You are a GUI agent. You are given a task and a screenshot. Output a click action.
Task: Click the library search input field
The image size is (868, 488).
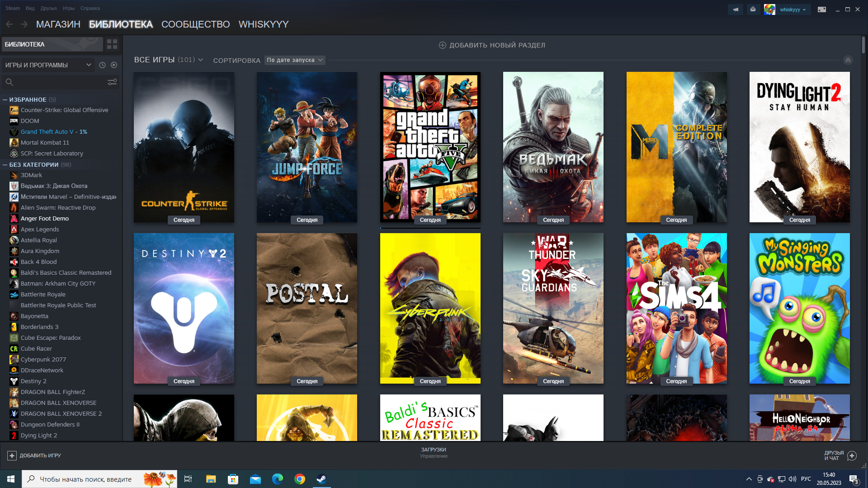(x=60, y=82)
